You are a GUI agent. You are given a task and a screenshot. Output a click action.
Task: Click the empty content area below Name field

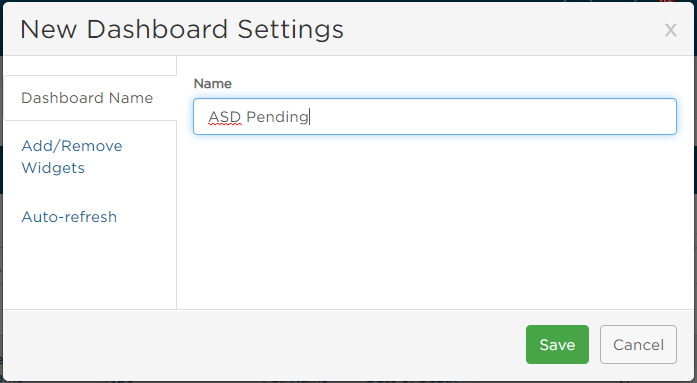(x=435, y=222)
